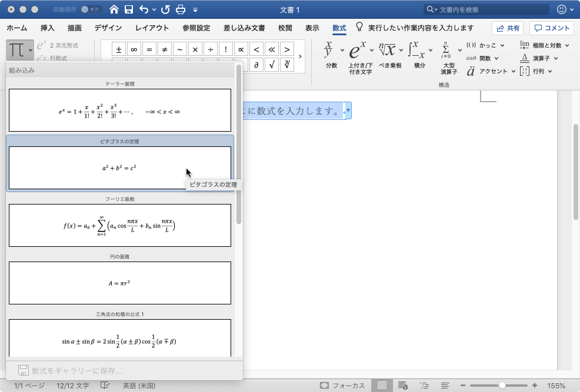This screenshot has width=580, height=392.
Task: Click the search field in title bar
Action: tap(486, 9)
